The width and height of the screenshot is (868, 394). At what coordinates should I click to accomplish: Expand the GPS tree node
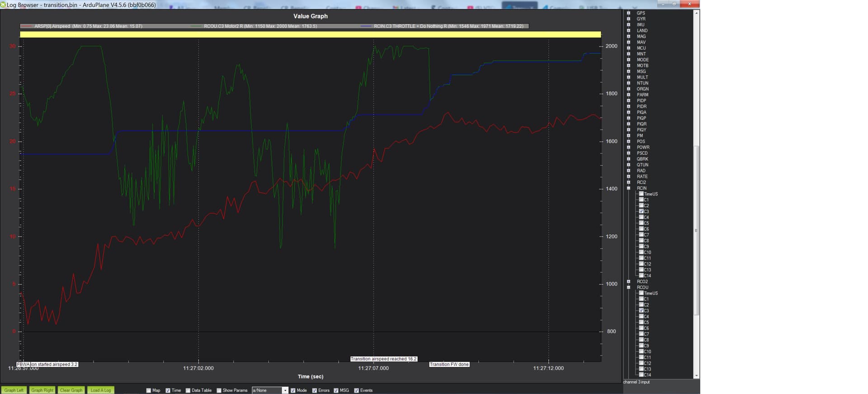[628, 13]
